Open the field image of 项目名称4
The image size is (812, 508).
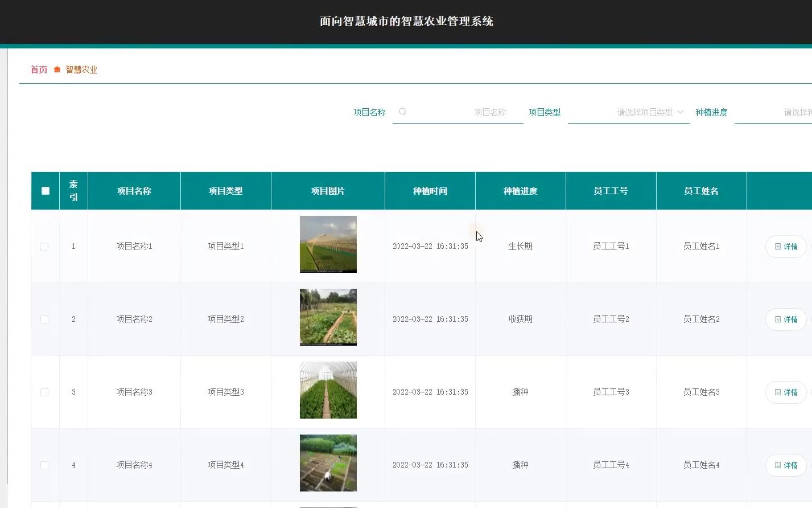328,463
